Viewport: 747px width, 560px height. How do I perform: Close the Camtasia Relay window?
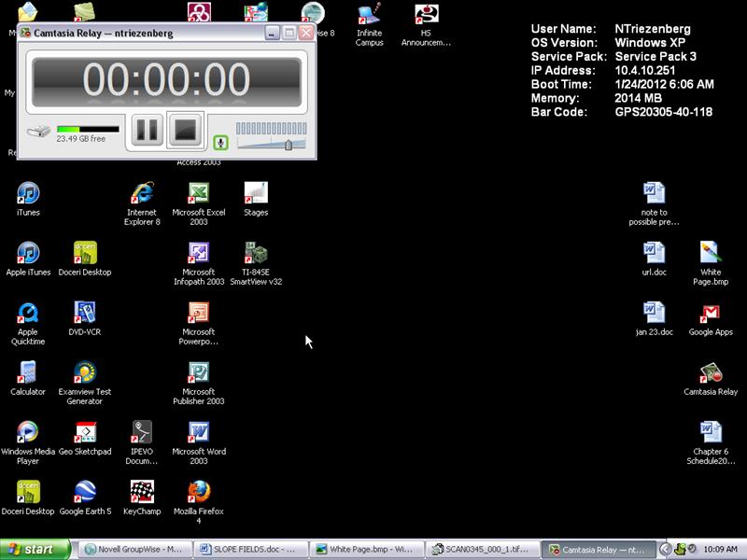point(306,33)
